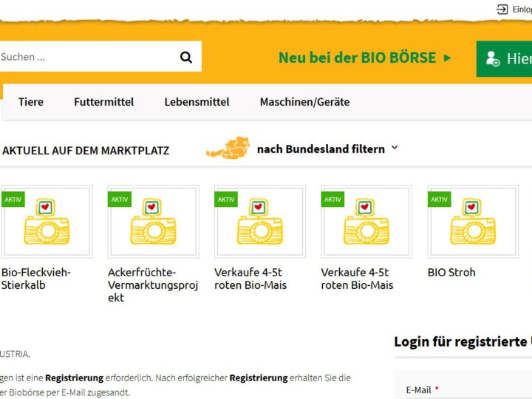Click the login icon at top right
This screenshot has width=532, height=399.
point(502,9)
